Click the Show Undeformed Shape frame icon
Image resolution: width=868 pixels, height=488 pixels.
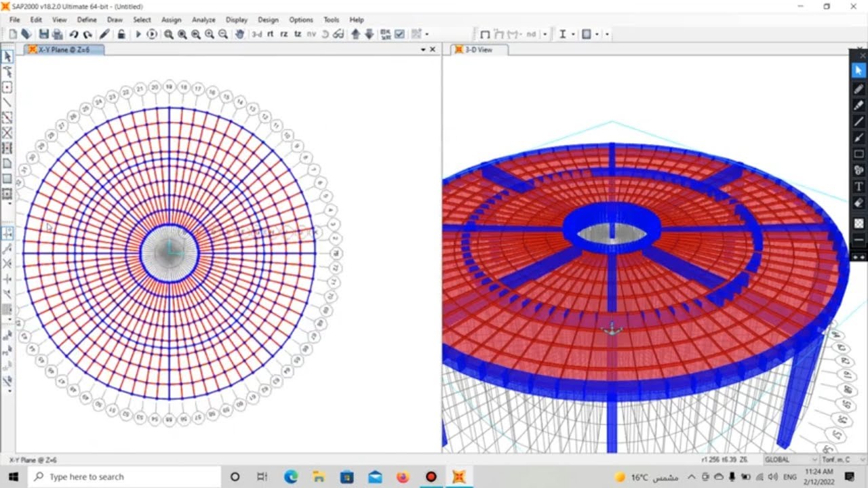tap(485, 34)
